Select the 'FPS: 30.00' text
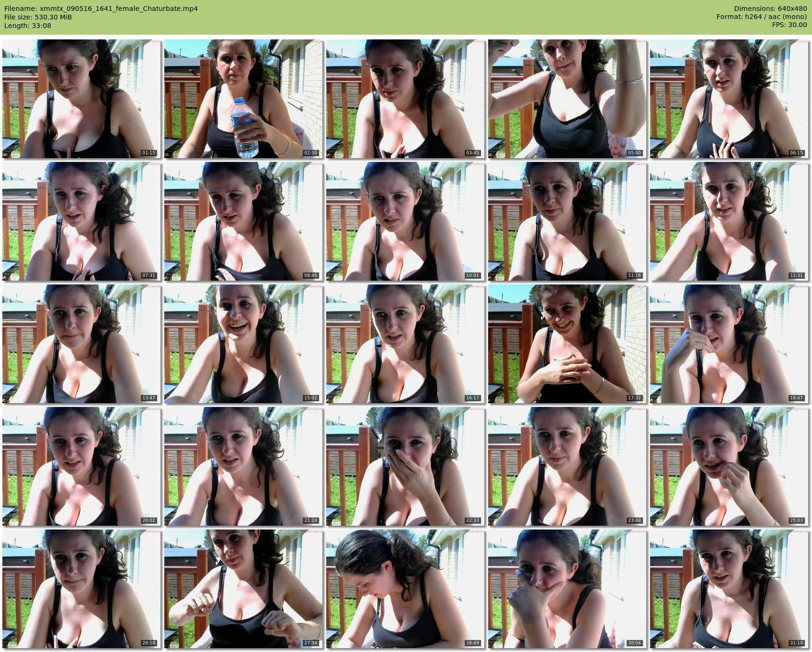The image size is (812, 652). (x=789, y=26)
